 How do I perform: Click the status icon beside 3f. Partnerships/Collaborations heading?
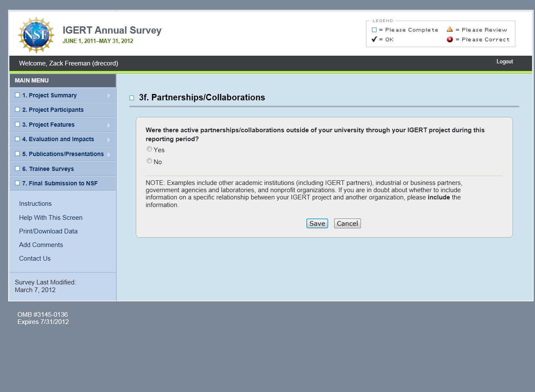(x=132, y=98)
